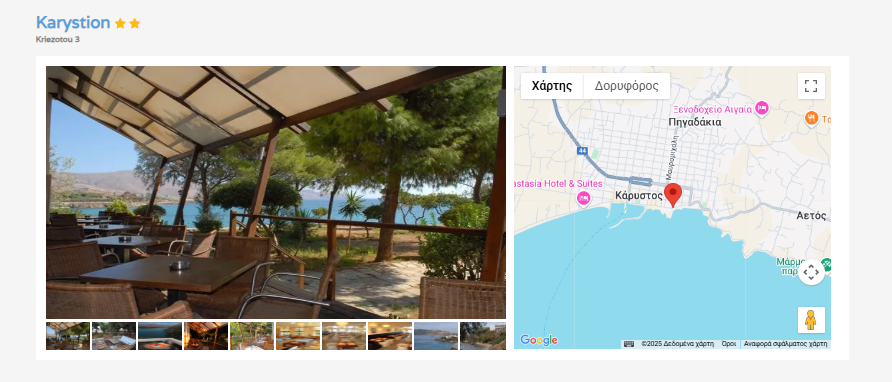Open the Karystion hotel title link
This screenshot has width=892, height=382.
pos(73,22)
